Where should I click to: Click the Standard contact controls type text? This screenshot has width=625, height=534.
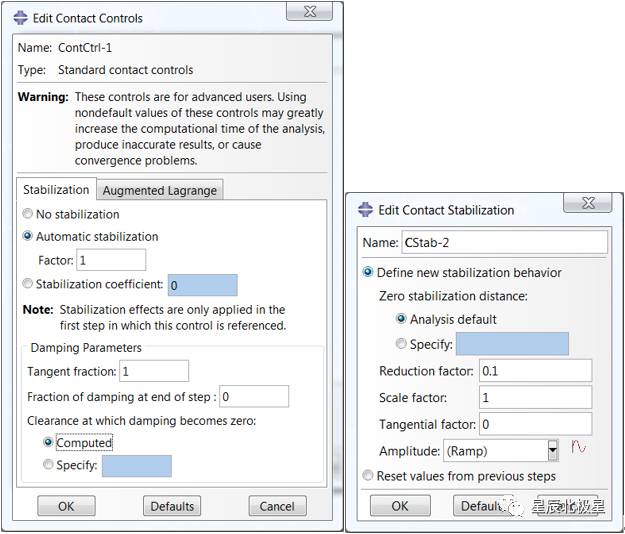tap(126, 70)
